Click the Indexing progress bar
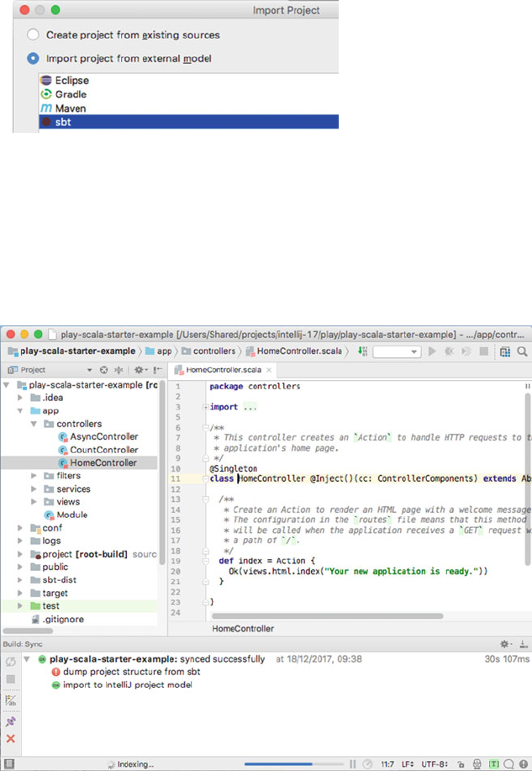532x771 pixels. 293,764
